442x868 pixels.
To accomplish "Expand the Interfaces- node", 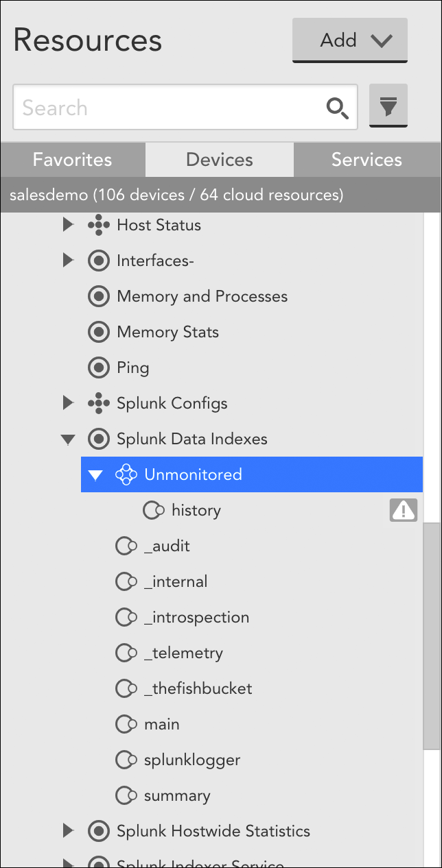I will [68, 260].
